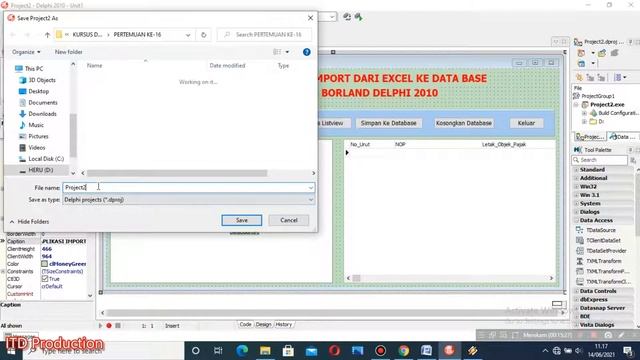Switch to the Code tab
Image resolution: width=640 pixels, height=360 pixels.
[x=245, y=324]
